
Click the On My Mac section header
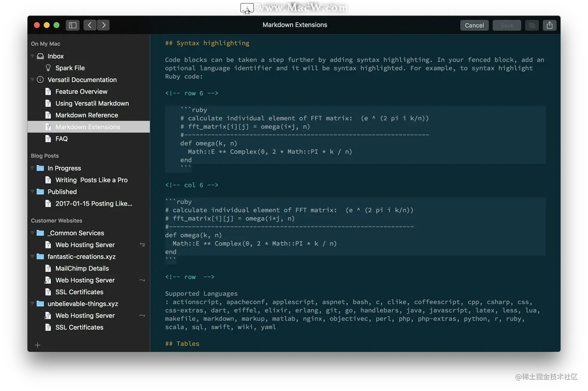pyautogui.click(x=45, y=44)
